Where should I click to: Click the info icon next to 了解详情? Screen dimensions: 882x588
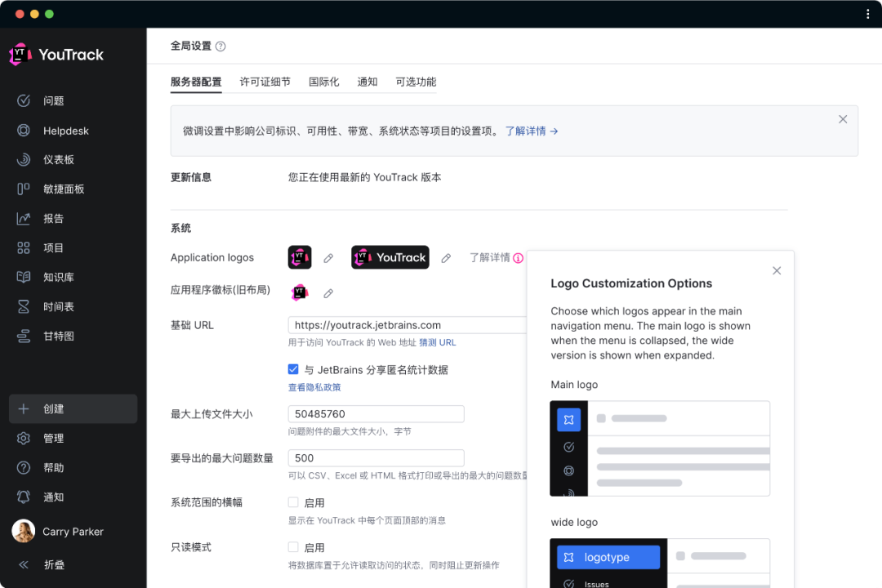coord(518,258)
